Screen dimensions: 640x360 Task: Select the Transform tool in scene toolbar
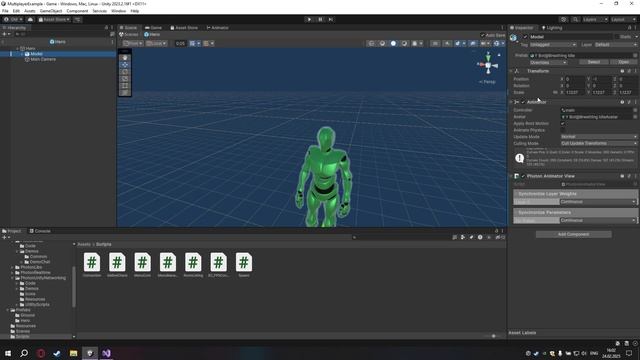click(x=125, y=93)
